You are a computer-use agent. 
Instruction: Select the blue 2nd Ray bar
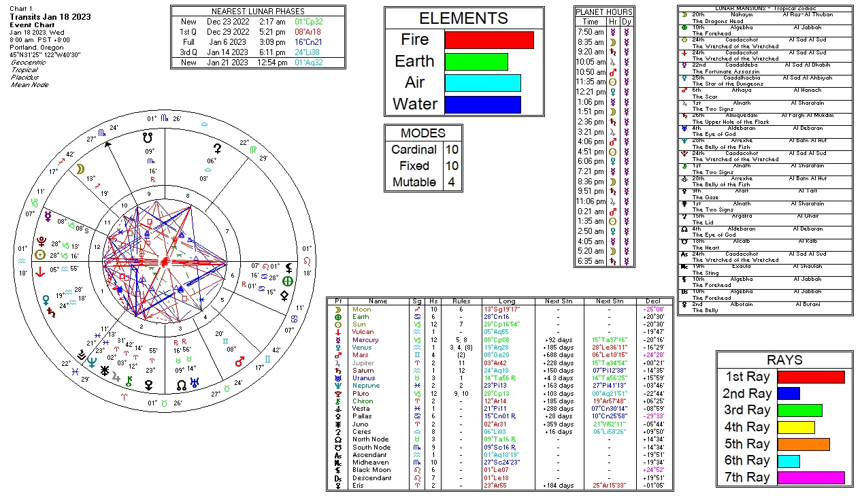(x=789, y=394)
